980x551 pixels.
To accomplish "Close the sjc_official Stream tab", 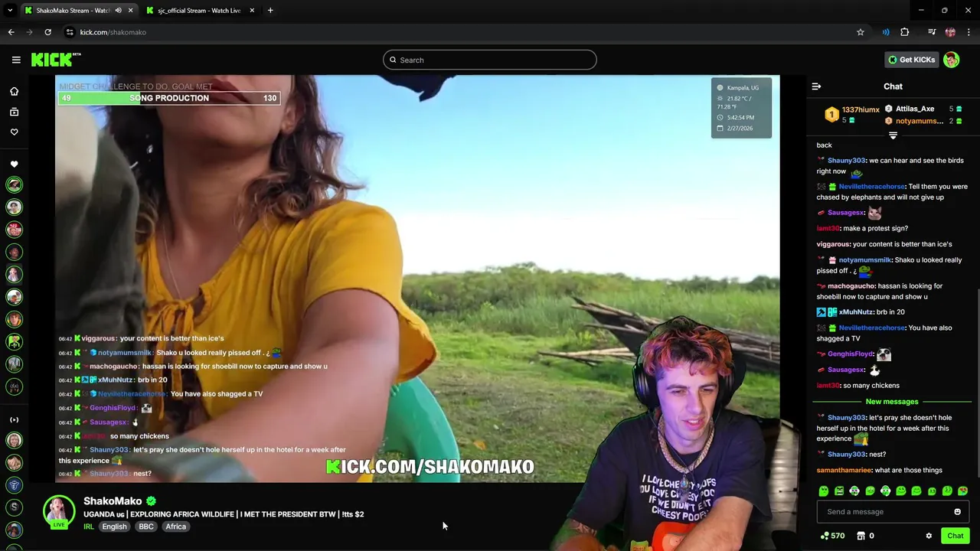I will pyautogui.click(x=252, y=11).
